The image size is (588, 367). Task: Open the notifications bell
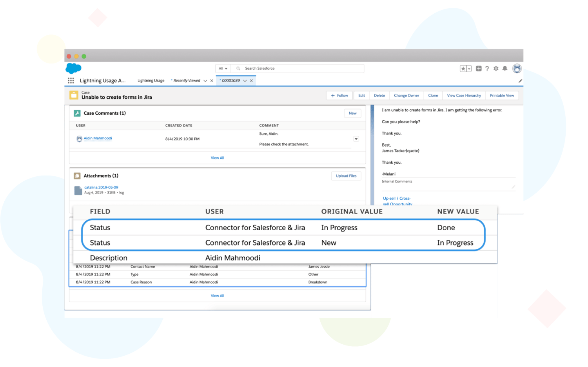click(x=505, y=69)
